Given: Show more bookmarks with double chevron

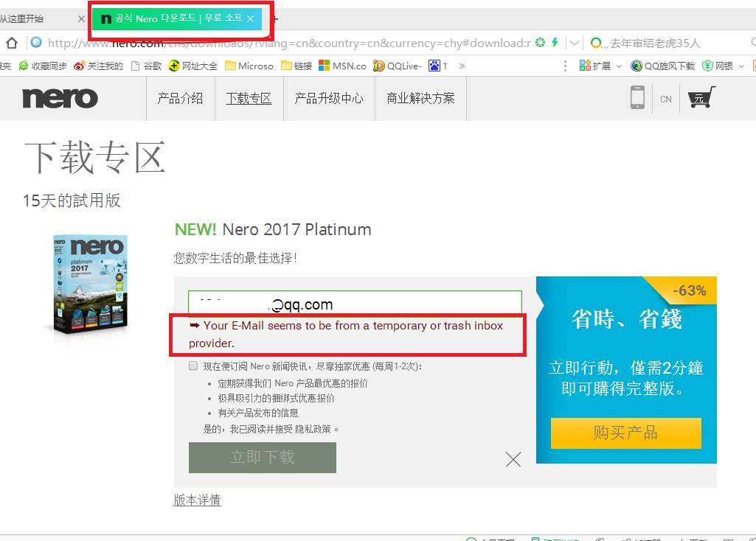Looking at the screenshot, I should (462, 66).
